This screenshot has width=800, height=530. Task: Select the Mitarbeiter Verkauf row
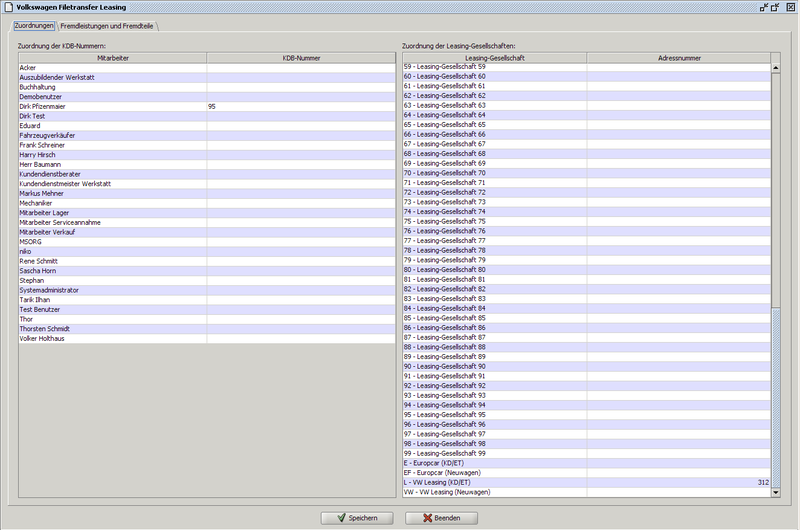(207, 233)
